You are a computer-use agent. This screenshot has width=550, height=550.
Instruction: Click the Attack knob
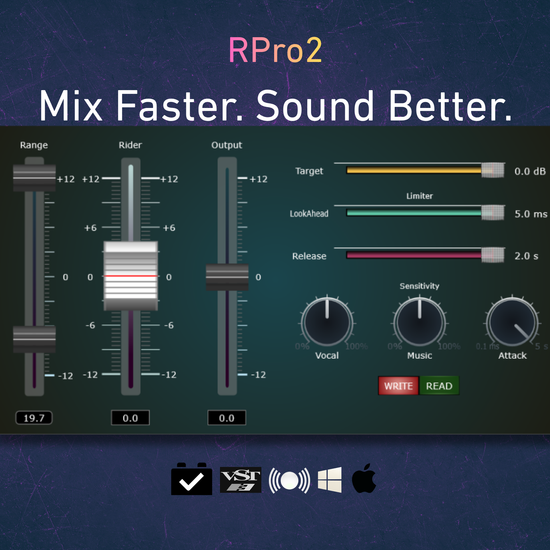coord(512,322)
